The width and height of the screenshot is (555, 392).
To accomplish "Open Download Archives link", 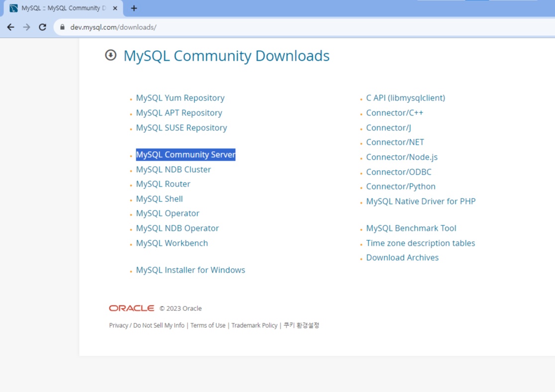I will pos(402,258).
